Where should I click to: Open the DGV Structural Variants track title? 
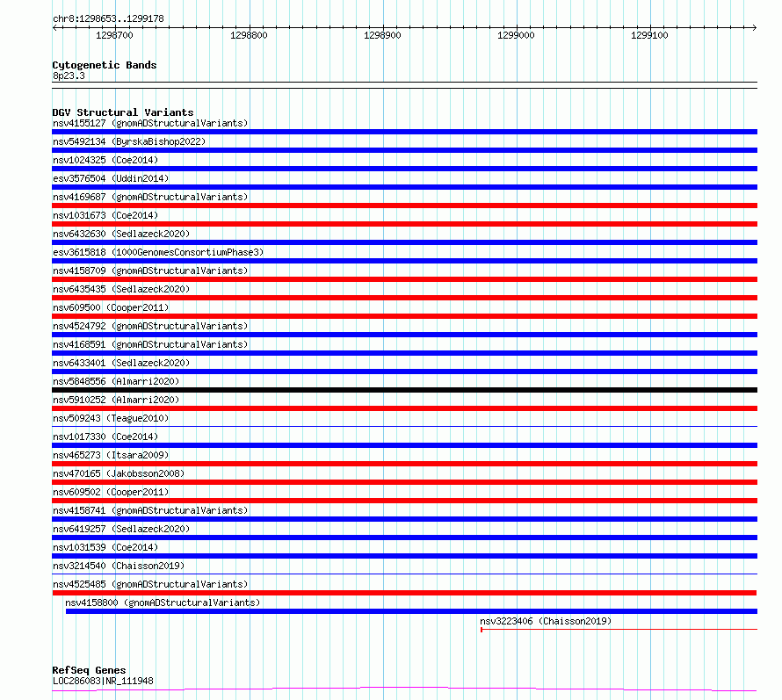coord(123,112)
